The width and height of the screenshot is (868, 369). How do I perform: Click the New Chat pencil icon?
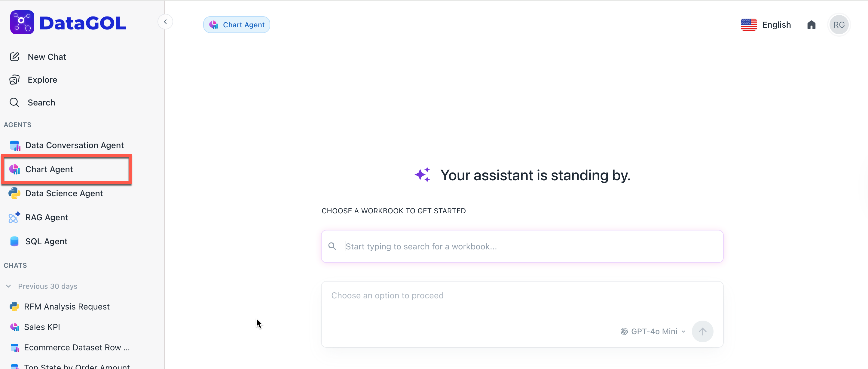14,57
